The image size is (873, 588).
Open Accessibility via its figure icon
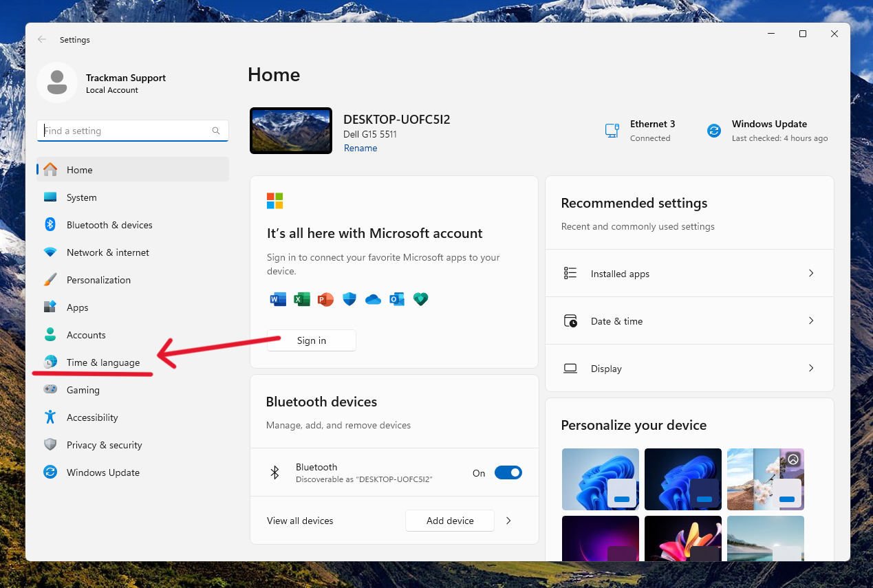pos(50,417)
